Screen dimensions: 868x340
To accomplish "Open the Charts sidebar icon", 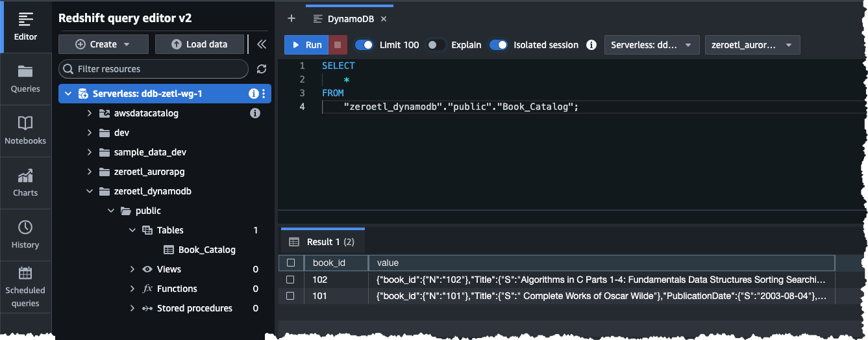I will (25, 183).
